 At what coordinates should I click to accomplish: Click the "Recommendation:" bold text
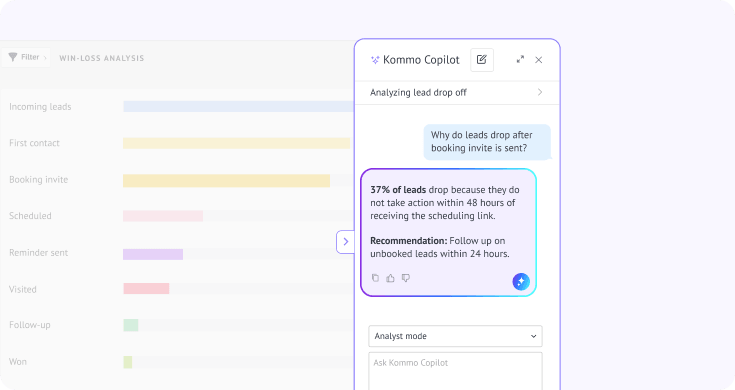click(409, 241)
